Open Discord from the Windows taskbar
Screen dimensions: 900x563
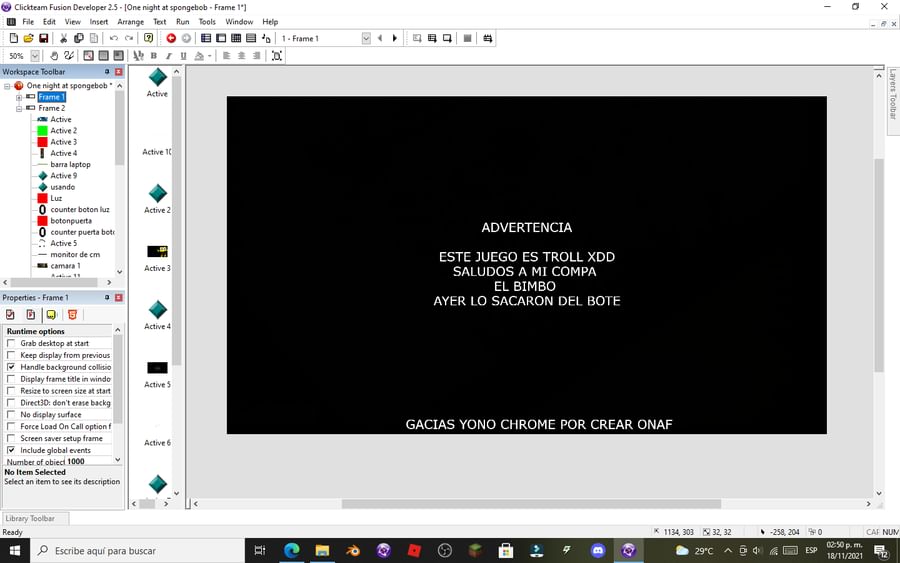point(598,550)
